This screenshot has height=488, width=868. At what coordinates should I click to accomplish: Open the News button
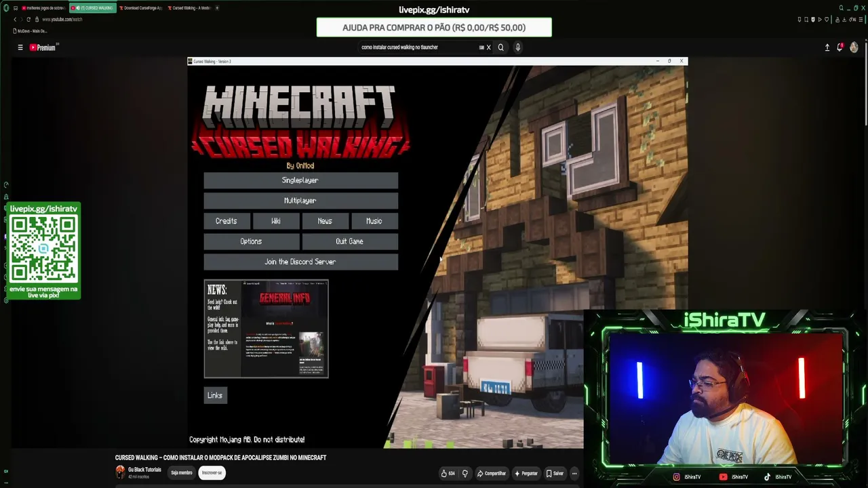click(325, 221)
